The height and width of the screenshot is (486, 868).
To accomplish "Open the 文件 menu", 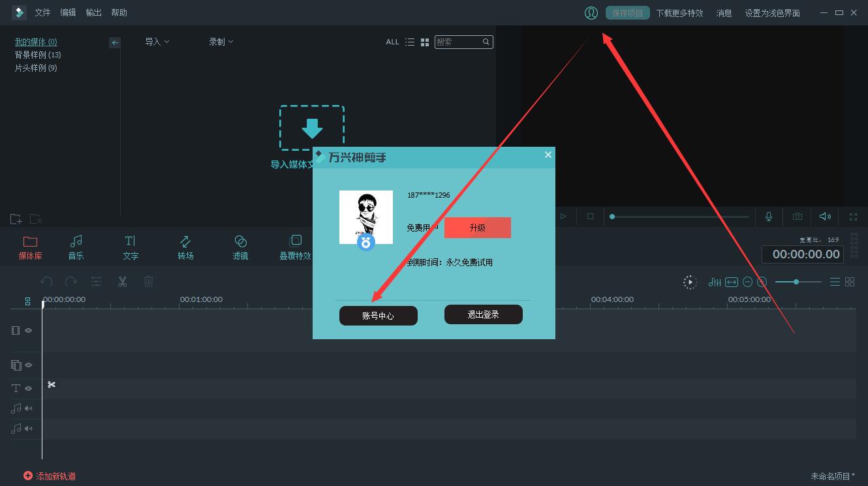I will click(x=42, y=13).
